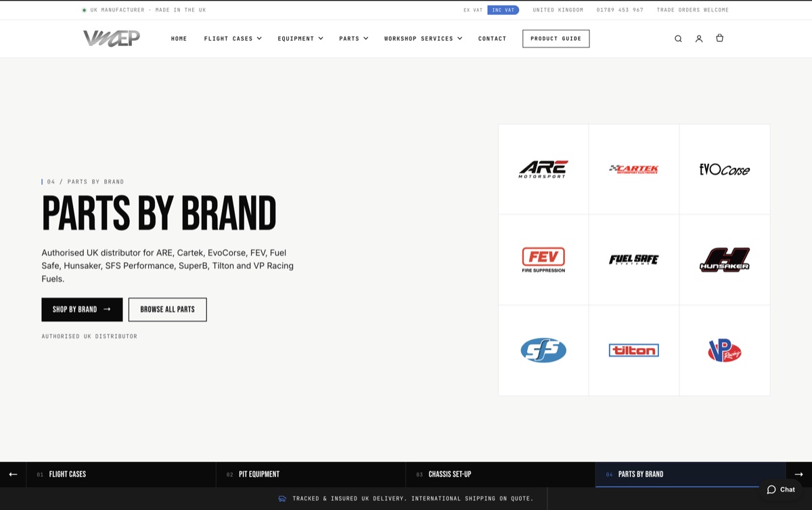
Task: Open the search icon in header
Action: [x=678, y=39]
